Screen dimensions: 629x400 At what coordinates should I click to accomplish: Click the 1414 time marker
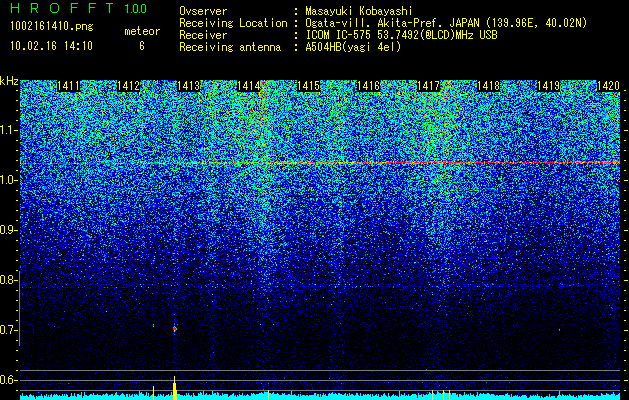(x=248, y=86)
